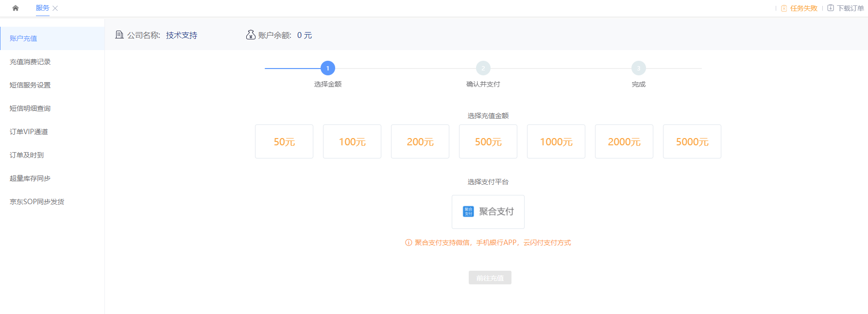Click step 1 circle 选择金额
This screenshot has width=868, height=314.
[x=328, y=68]
